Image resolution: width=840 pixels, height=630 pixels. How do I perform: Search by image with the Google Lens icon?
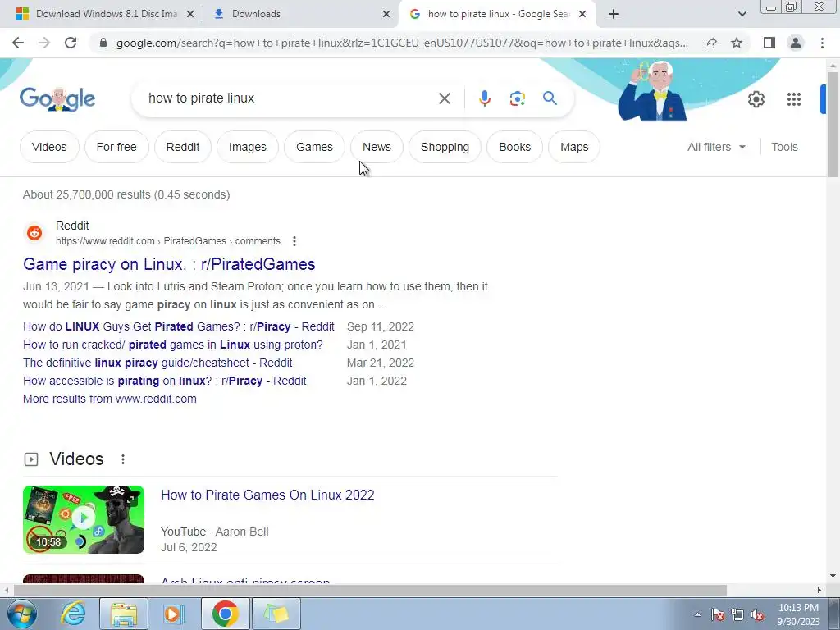[517, 98]
